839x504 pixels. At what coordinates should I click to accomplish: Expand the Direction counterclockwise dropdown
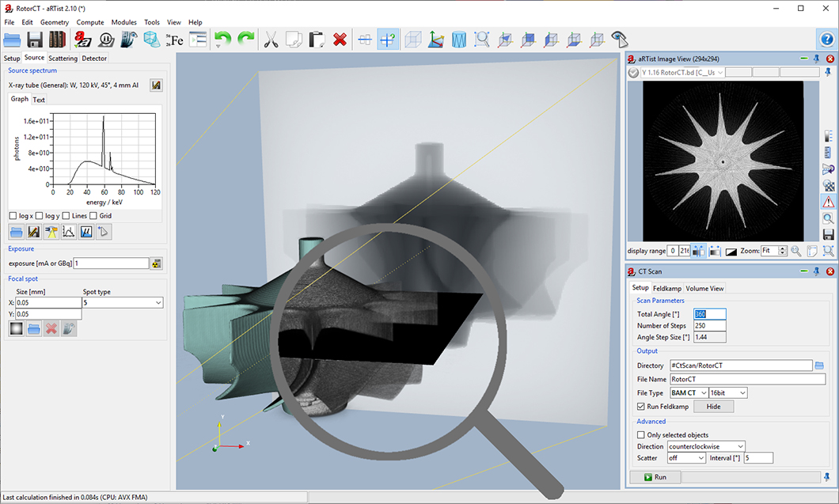click(706, 446)
